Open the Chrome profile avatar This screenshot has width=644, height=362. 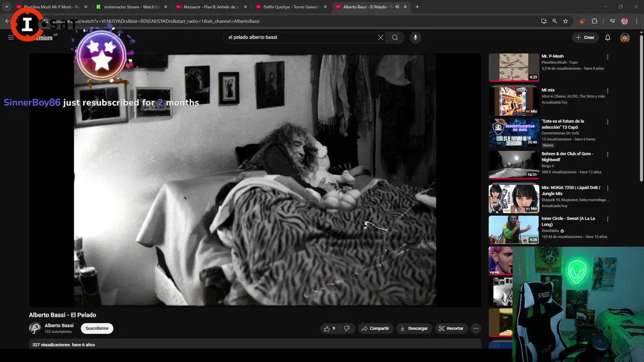(x=624, y=21)
